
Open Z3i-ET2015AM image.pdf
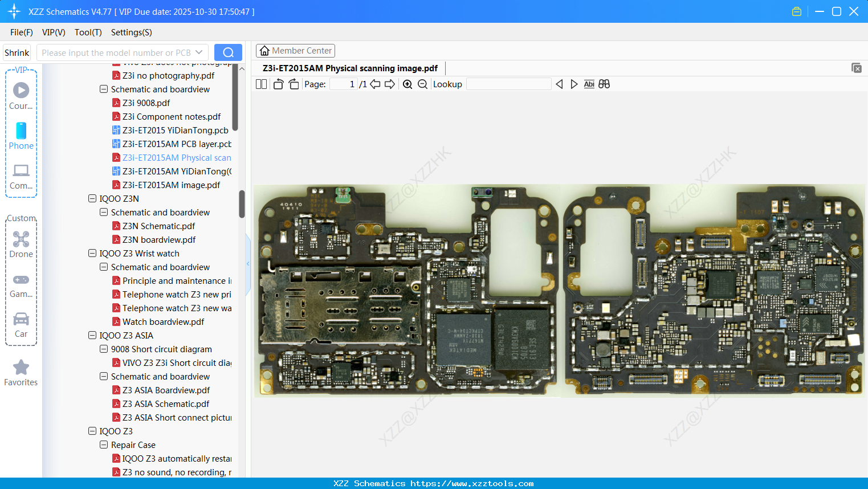click(166, 185)
